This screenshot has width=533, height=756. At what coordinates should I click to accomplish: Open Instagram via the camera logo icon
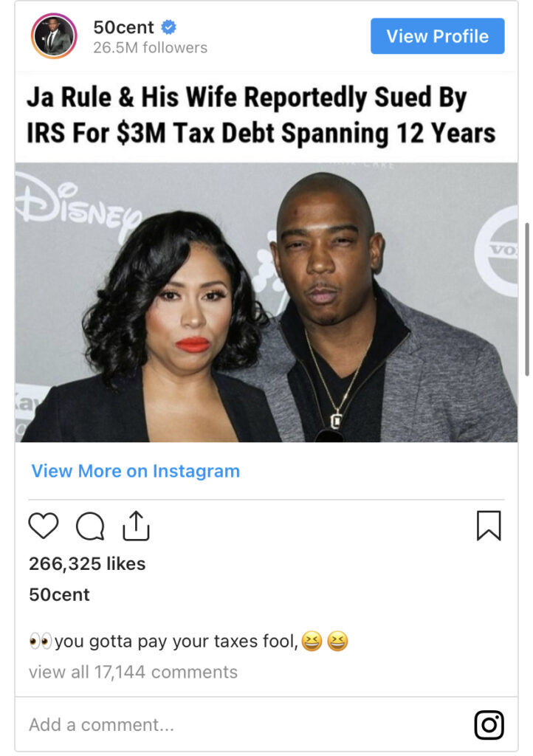[x=489, y=725]
